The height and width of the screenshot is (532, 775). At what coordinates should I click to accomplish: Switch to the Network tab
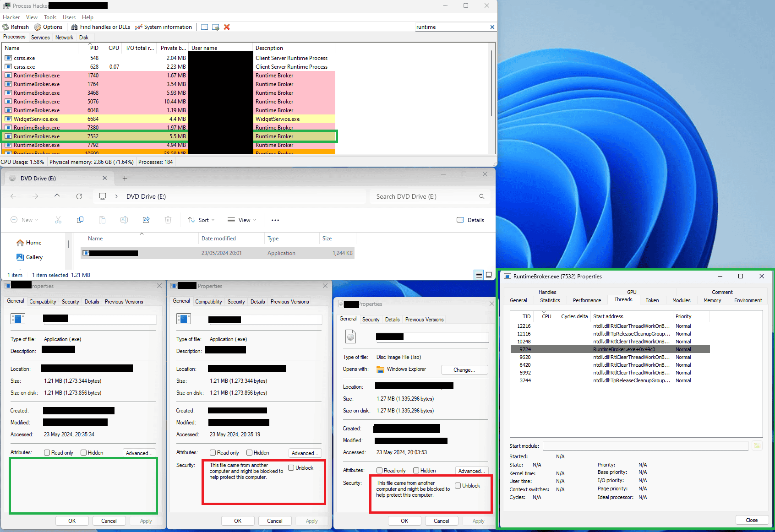(x=64, y=38)
